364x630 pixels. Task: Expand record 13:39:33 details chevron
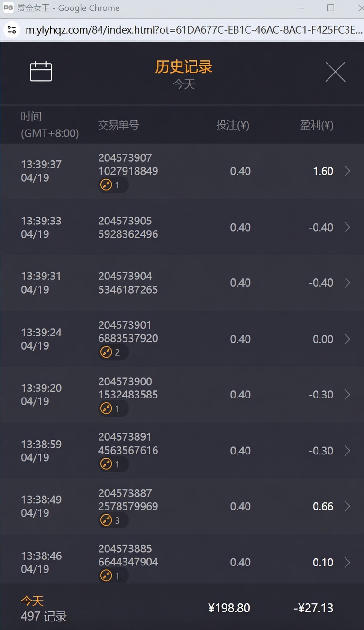tap(347, 227)
